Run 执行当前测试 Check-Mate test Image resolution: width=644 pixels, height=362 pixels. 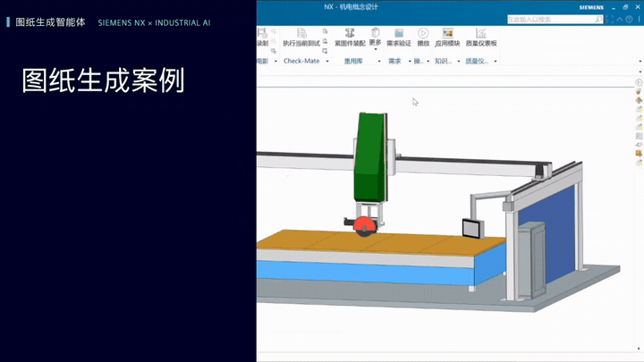301,37
